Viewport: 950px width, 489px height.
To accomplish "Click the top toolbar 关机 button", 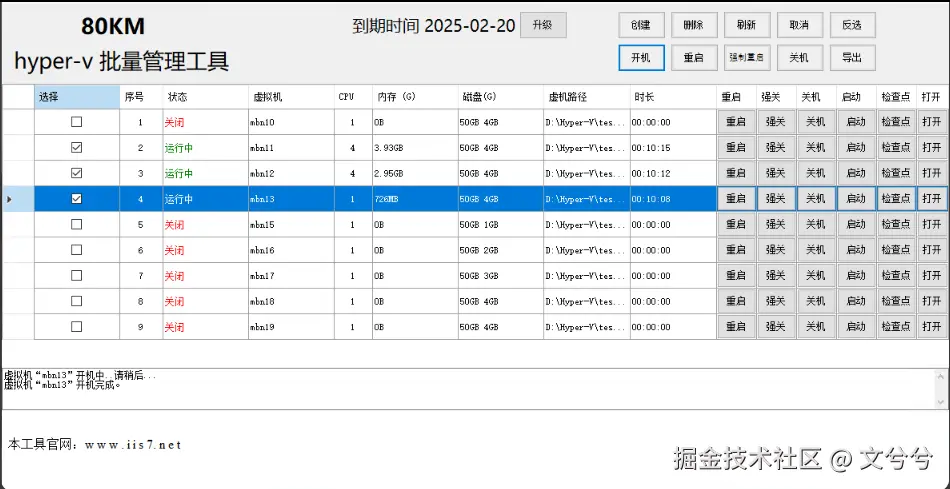I will pyautogui.click(x=800, y=58).
